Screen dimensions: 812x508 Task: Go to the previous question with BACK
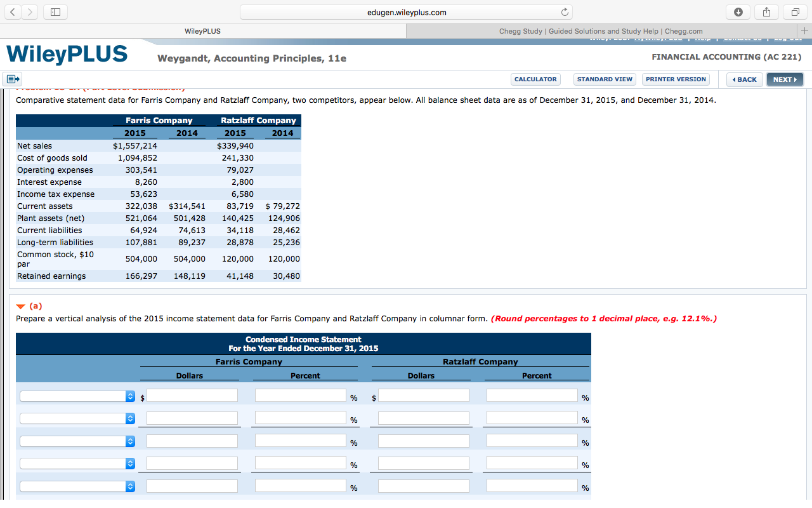tap(745, 79)
